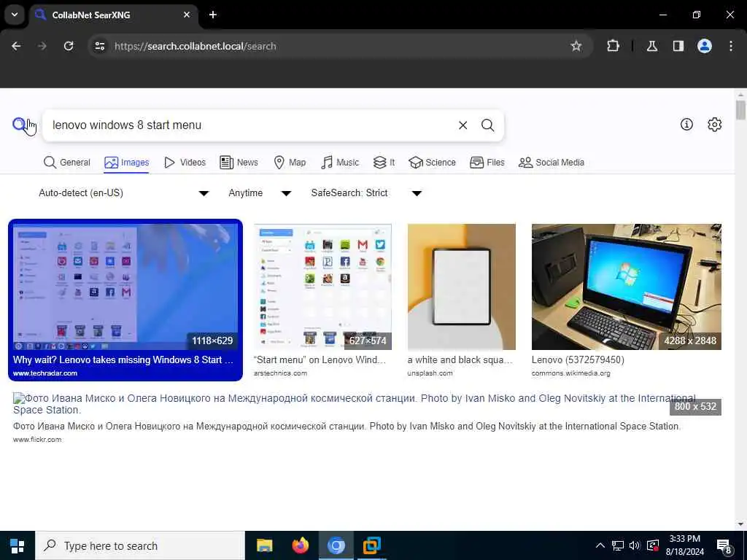Open the tab search chevron
Viewport: 747px width, 560px height.
[x=15, y=15]
